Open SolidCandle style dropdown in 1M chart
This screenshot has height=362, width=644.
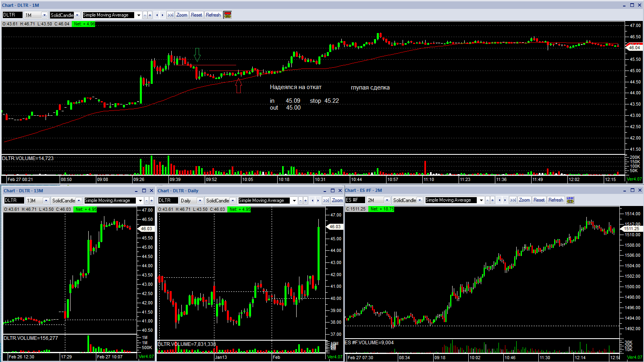coord(77,15)
